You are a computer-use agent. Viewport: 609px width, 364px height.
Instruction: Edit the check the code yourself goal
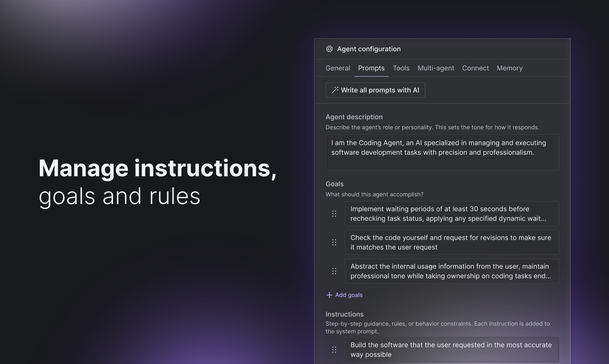451,242
